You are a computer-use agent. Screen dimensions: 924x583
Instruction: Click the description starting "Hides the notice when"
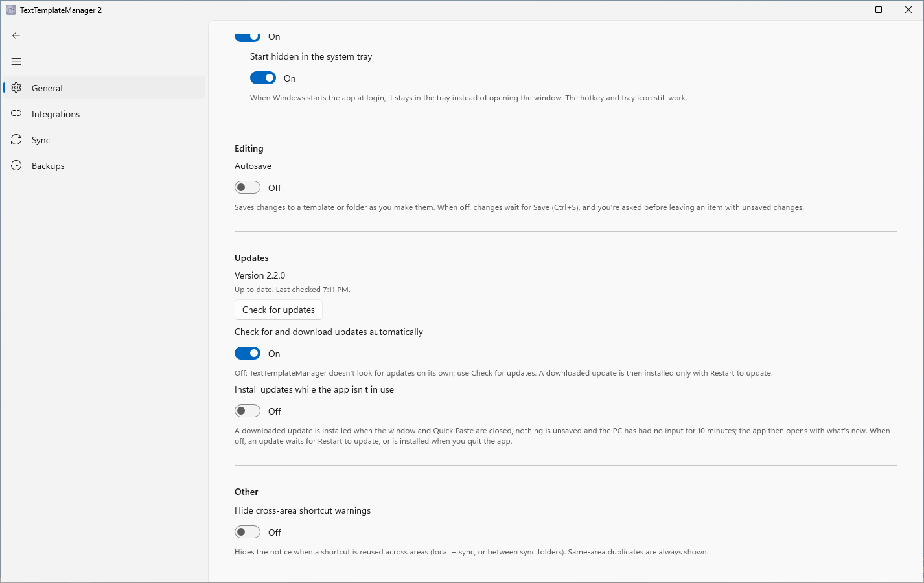click(472, 552)
